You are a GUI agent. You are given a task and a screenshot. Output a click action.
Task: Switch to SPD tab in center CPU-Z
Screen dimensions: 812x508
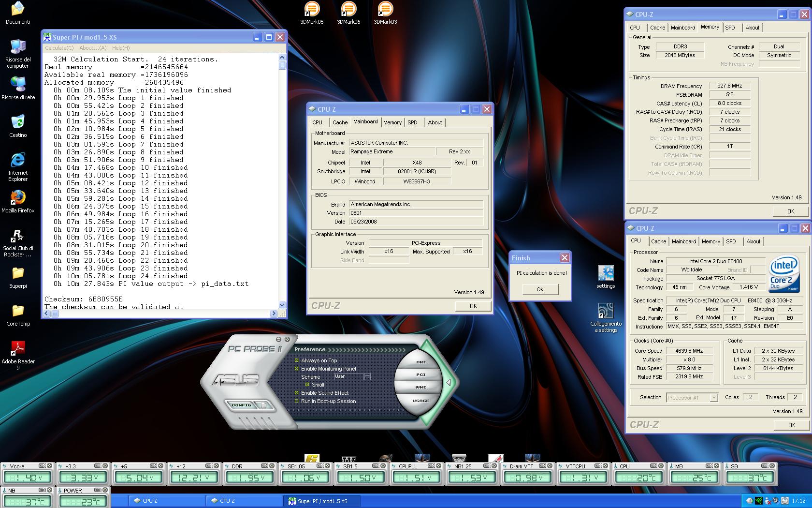coord(412,122)
